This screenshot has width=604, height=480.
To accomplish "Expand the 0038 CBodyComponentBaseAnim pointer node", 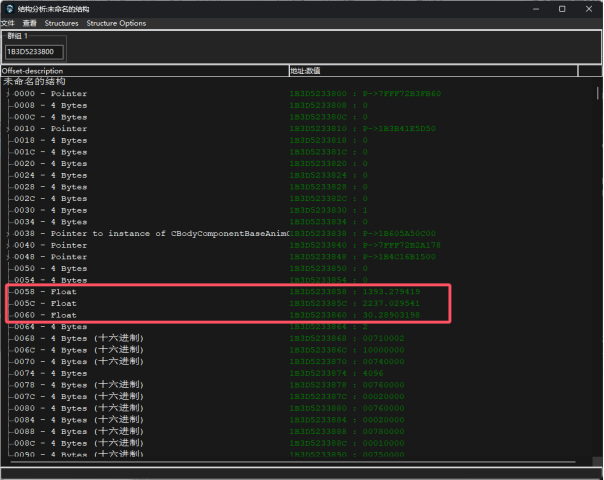I will click(9, 233).
